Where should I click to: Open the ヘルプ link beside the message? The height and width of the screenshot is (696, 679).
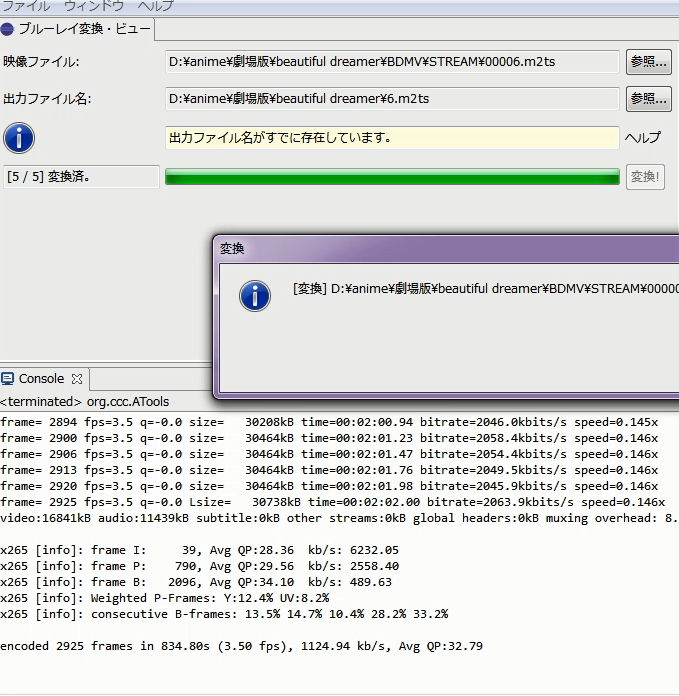click(642, 137)
